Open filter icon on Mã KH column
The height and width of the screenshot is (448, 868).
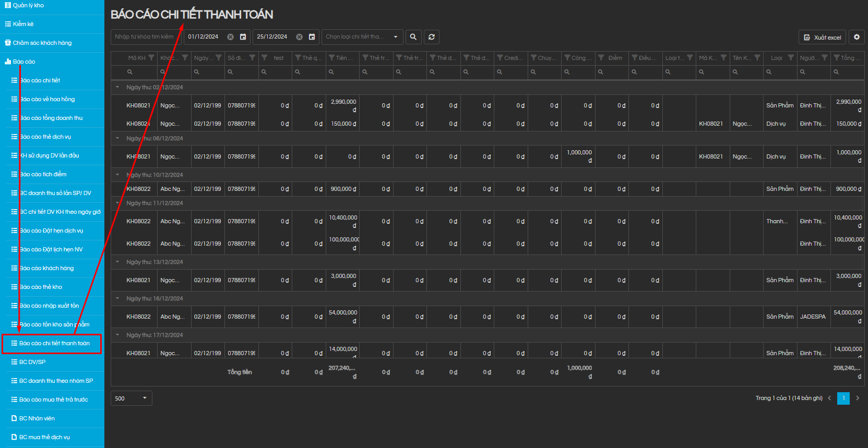[x=151, y=58]
